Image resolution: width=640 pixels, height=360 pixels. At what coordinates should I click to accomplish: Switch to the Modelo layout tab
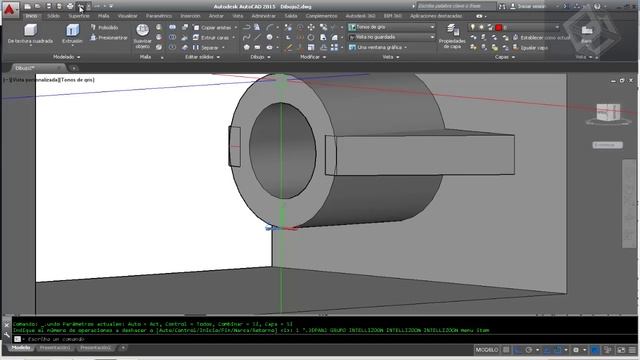pyautogui.click(x=21, y=348)
